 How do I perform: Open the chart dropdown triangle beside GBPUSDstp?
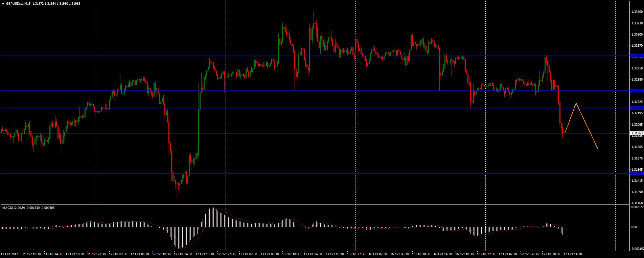pyautogui.click(x=3, y=3)
